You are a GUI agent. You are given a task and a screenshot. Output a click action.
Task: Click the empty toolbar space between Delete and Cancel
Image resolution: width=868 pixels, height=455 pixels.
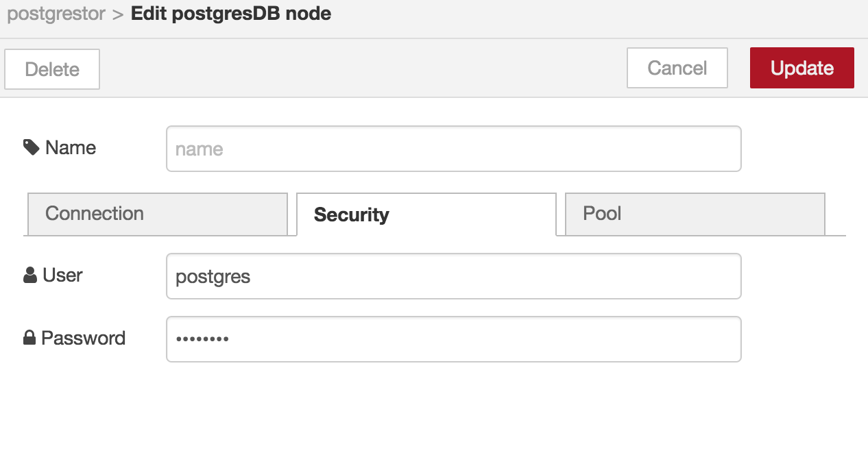pyautogui.click(x=363, y=69)
